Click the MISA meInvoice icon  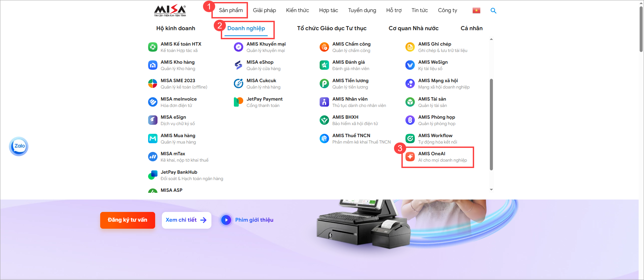pyautogui.click(x=153, y=102)
